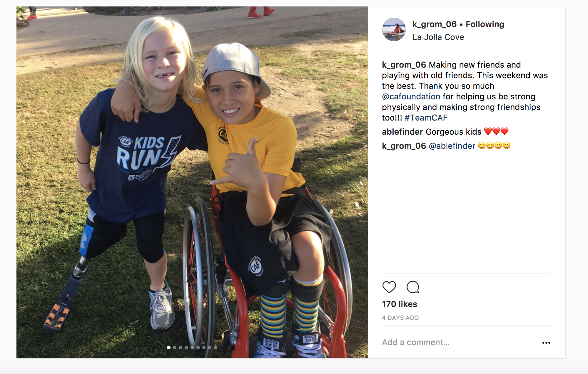Click the main photo of two kids
The image size is (588, 374).
point(192,182)
